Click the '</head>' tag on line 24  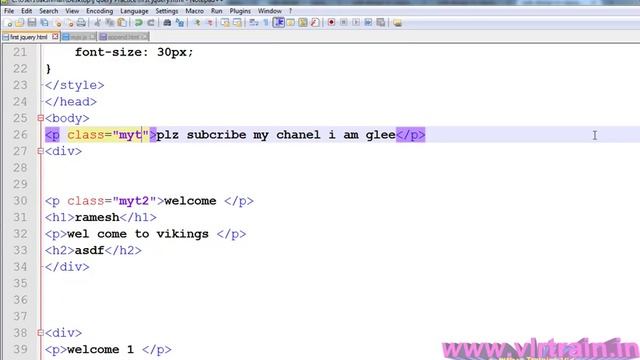pos(71,102)
